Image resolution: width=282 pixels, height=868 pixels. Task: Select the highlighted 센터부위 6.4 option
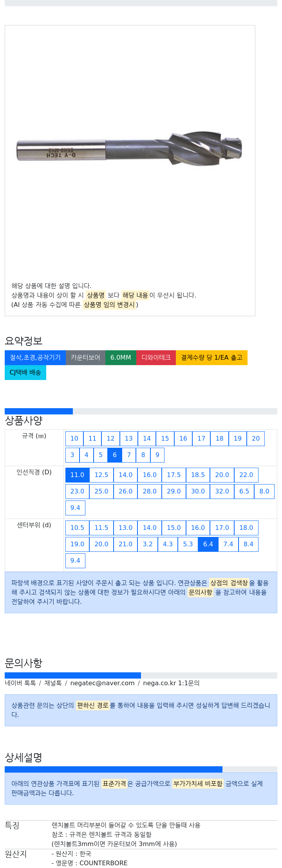(208, 544)
